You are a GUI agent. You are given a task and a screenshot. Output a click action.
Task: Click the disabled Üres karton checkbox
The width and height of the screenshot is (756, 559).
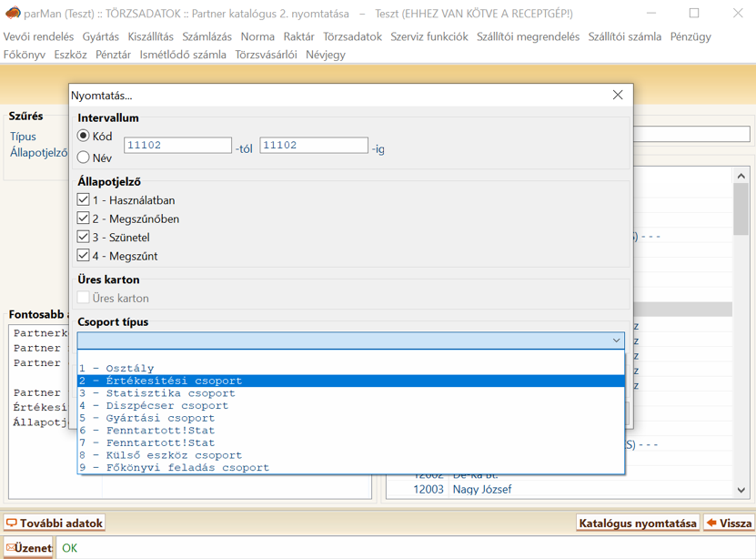pos(84,298)
